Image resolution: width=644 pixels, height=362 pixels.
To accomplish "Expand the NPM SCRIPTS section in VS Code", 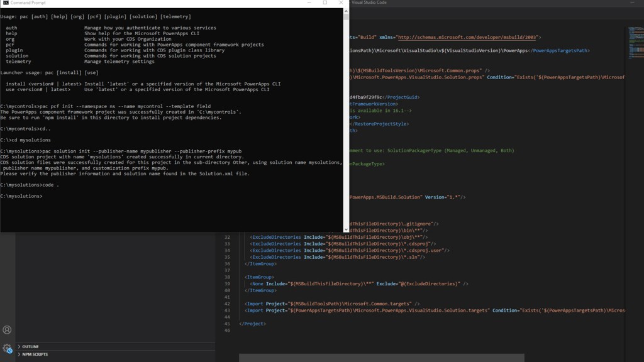I will click(116, 354).
